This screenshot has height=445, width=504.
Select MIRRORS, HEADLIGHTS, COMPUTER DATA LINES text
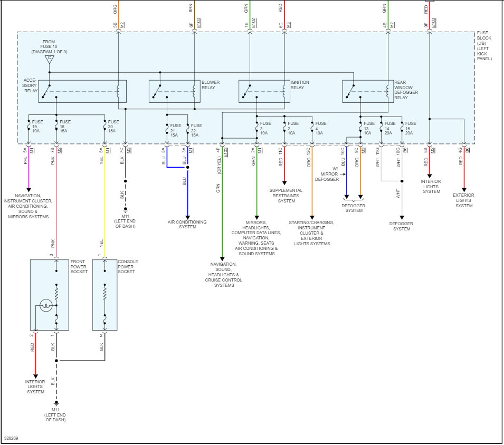256,238
